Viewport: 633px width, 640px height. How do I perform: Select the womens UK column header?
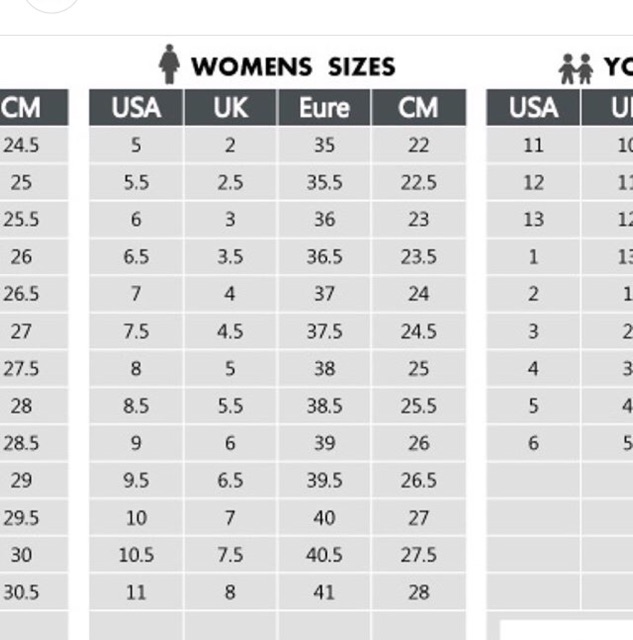[231, 107]
